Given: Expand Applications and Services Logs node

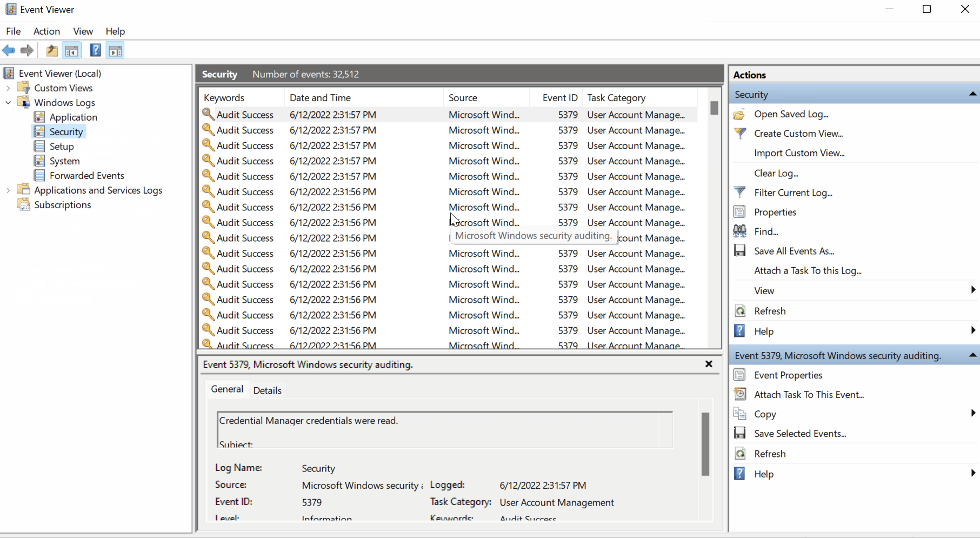Looking at the screenshot, I should (8, 190).
